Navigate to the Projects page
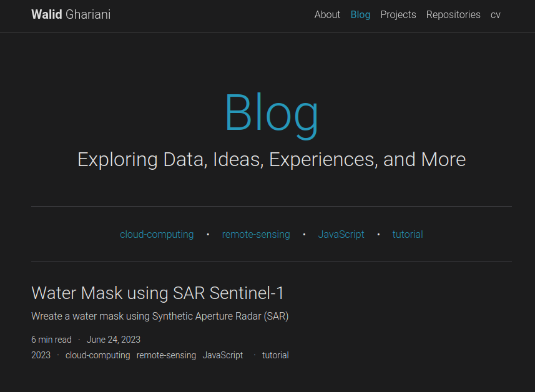The image size is (535, 392). click(398, 14)
